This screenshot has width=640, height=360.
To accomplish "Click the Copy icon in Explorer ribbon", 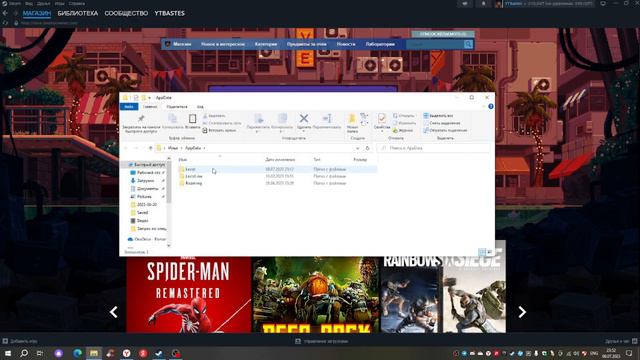I will 173,119.
